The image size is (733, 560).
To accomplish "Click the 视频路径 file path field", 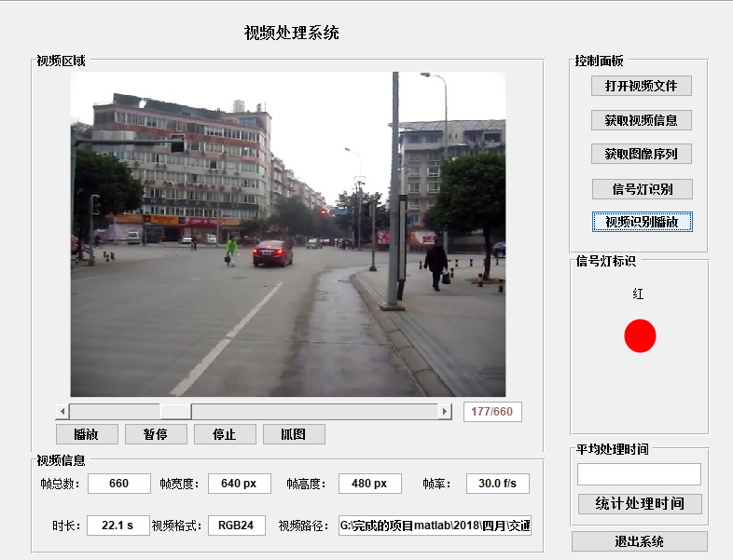I will click(435, 526).
